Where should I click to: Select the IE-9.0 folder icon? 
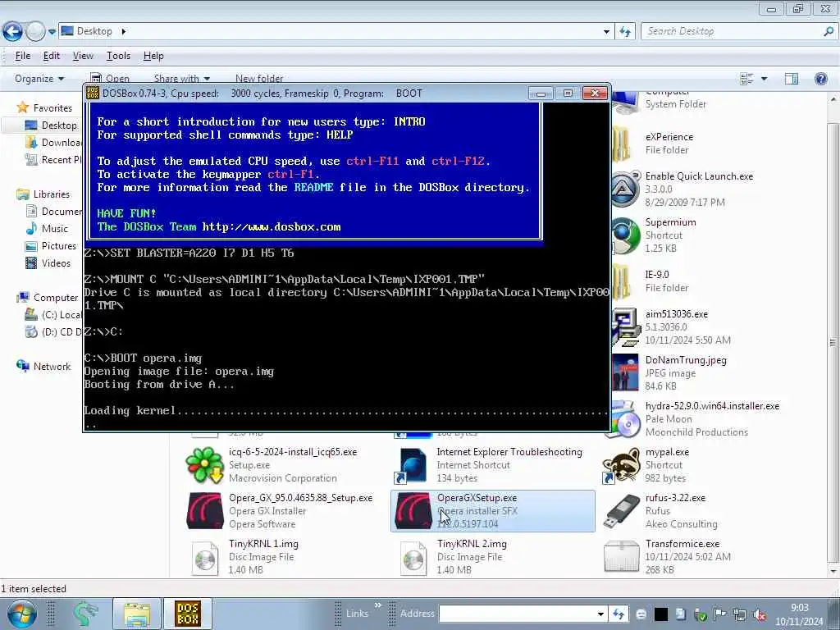623,281
